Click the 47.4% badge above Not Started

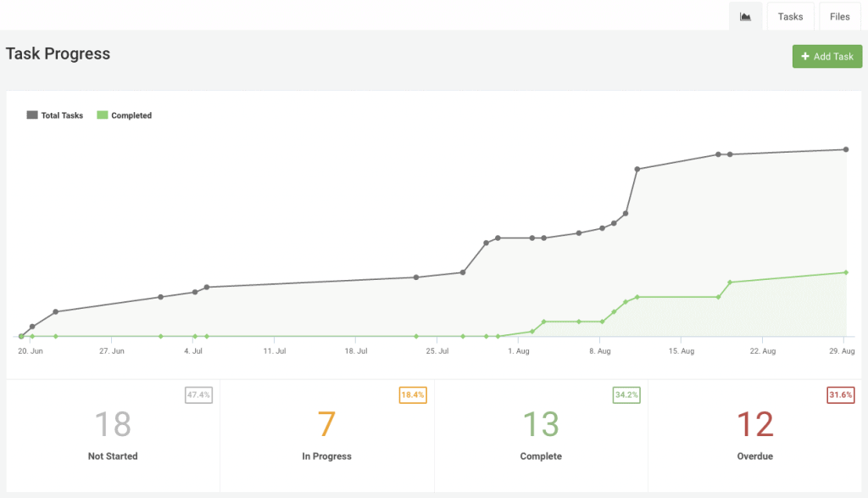tap(197, 394)
